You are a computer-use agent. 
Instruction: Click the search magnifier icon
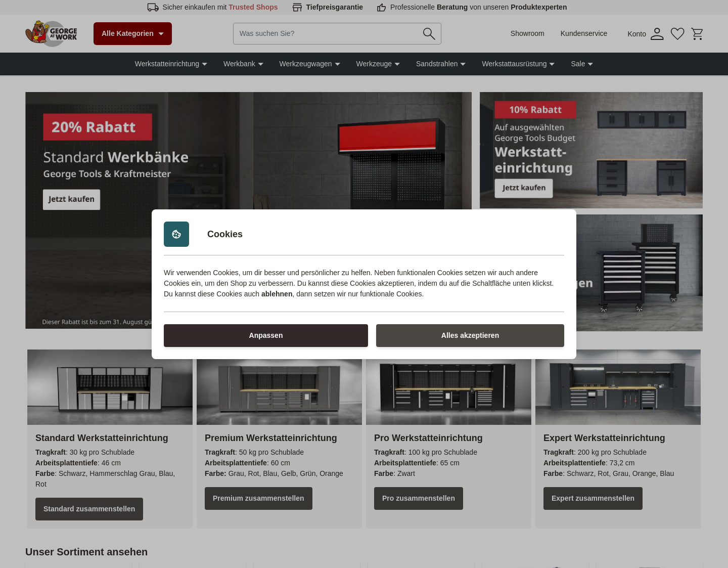429,33
